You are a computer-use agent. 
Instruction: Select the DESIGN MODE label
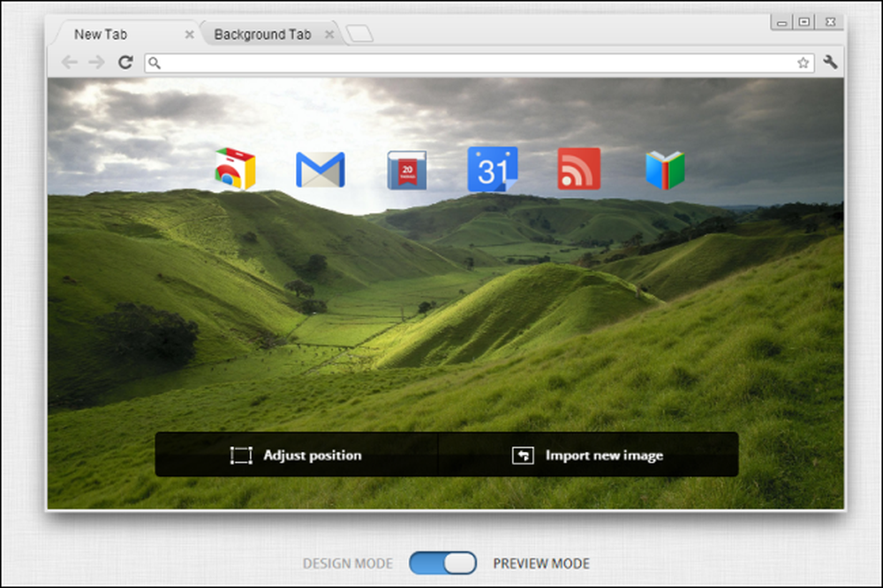tap(347, 564)
